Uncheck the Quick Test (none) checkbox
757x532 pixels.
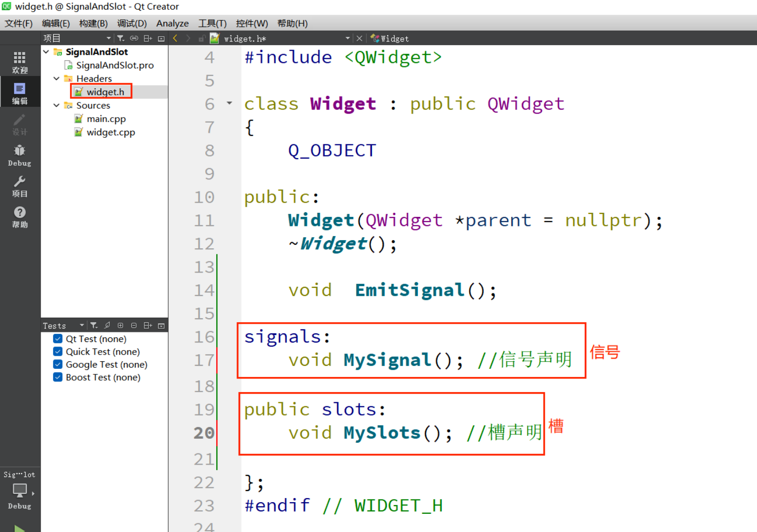coord(58,351)
